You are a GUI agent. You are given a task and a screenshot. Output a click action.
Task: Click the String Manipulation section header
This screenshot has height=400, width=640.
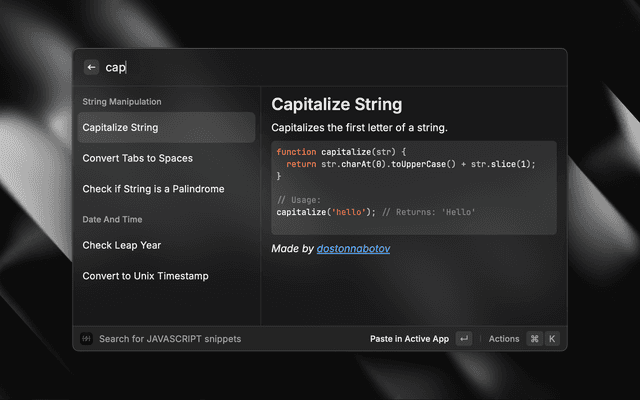(122, 102)
